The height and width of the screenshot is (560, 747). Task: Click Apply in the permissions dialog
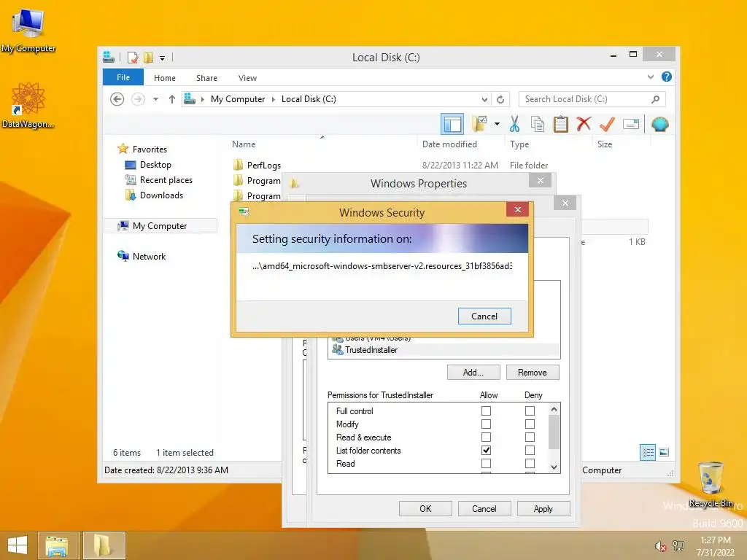[543, 508]
